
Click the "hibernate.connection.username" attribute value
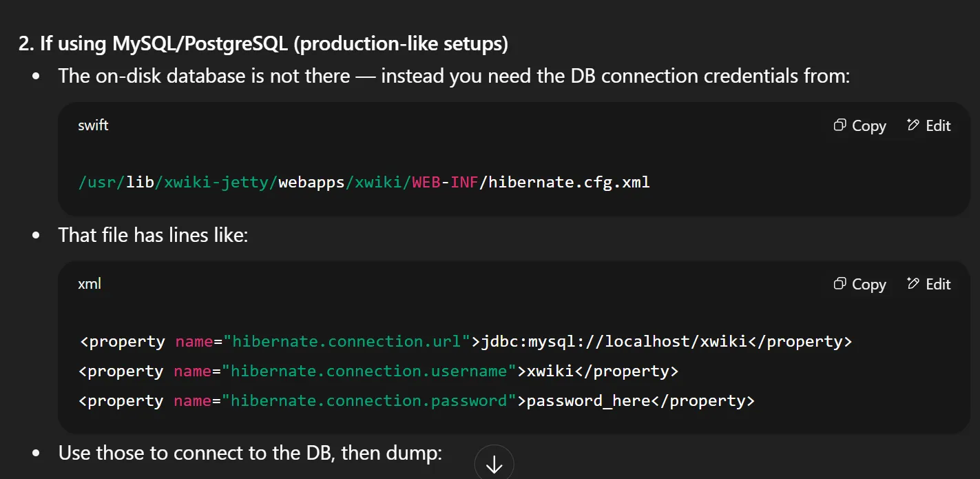point(369,371)
